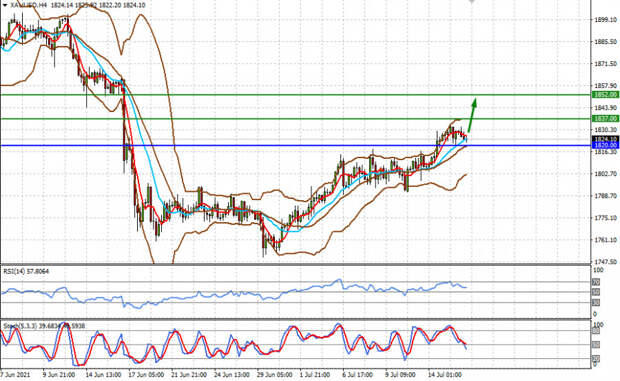Click the 29 Jun 05:00 time label

click(275, 375)
